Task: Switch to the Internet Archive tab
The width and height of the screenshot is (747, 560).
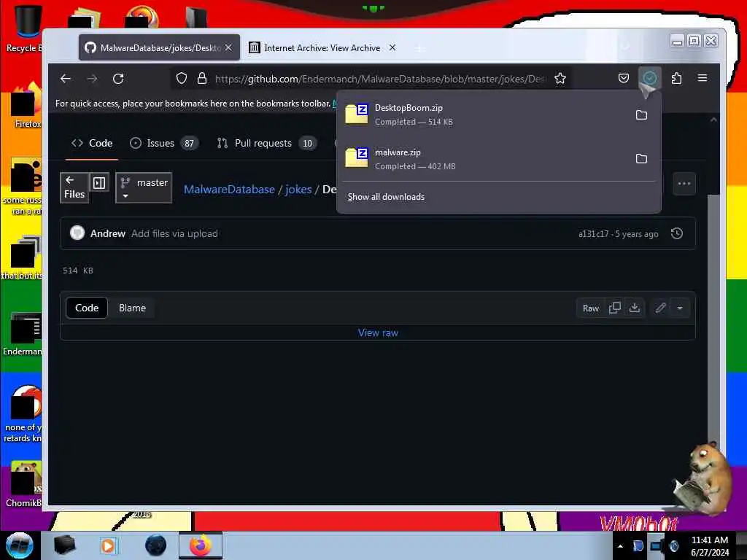Action: [322, 47]
